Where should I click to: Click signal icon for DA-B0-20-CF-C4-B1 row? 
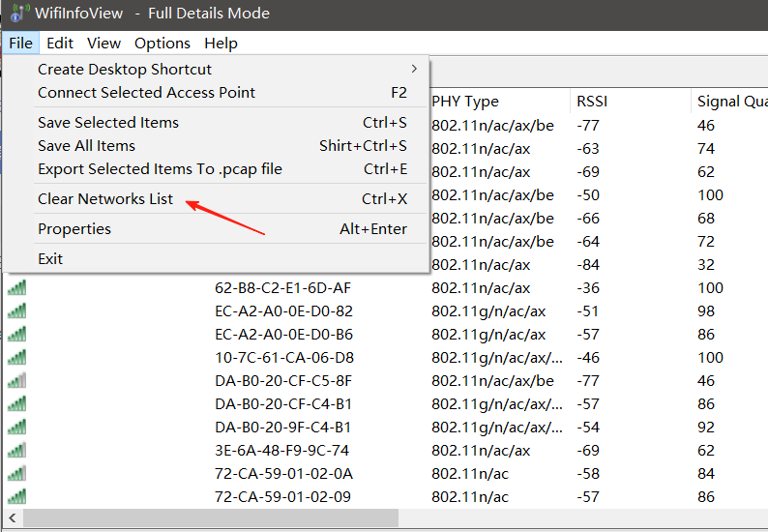point(17,403)
